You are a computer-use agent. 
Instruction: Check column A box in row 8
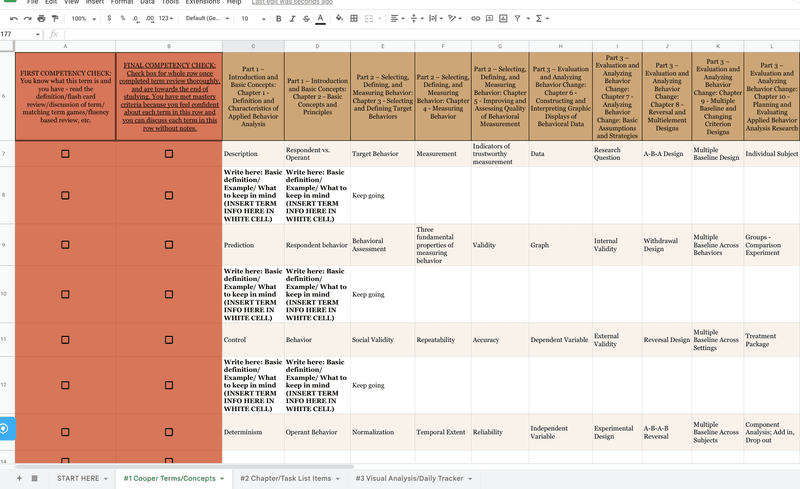65,195
